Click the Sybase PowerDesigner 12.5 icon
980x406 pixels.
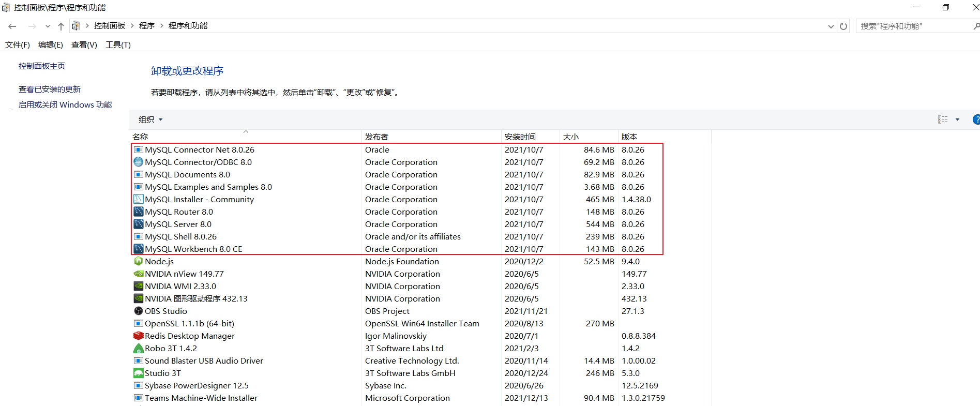[x=139, y=385]
